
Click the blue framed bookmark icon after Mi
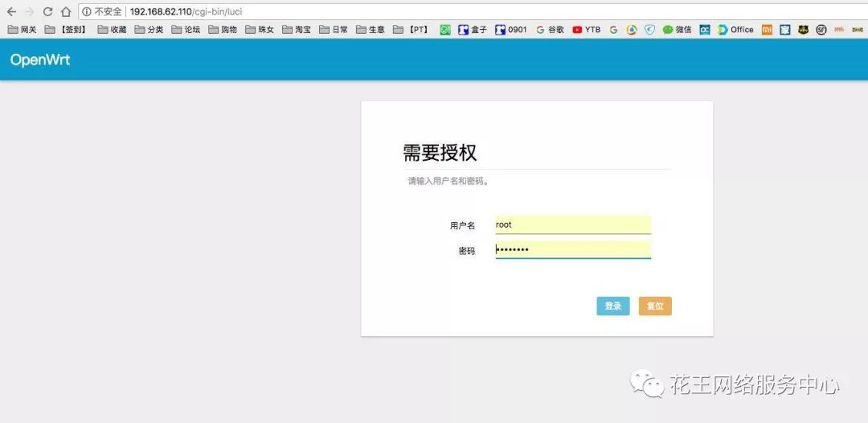(x=784, y=30)
